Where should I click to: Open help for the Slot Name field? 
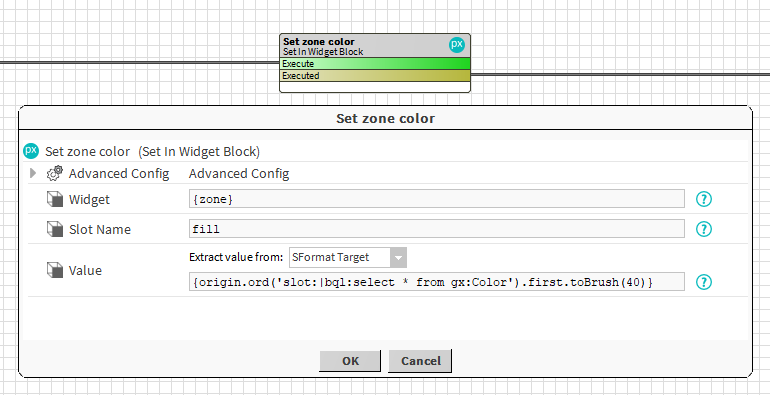[x=704, y=229]
